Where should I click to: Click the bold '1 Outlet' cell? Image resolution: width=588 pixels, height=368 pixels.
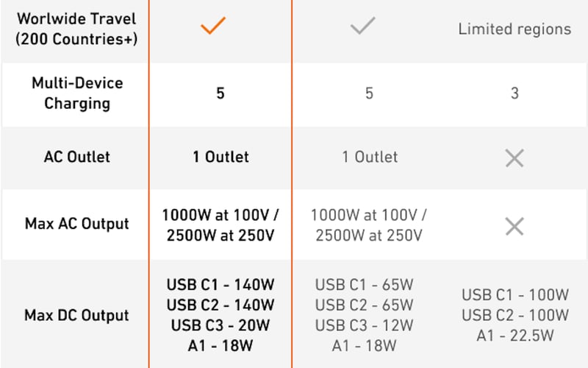tap(220, 157)
